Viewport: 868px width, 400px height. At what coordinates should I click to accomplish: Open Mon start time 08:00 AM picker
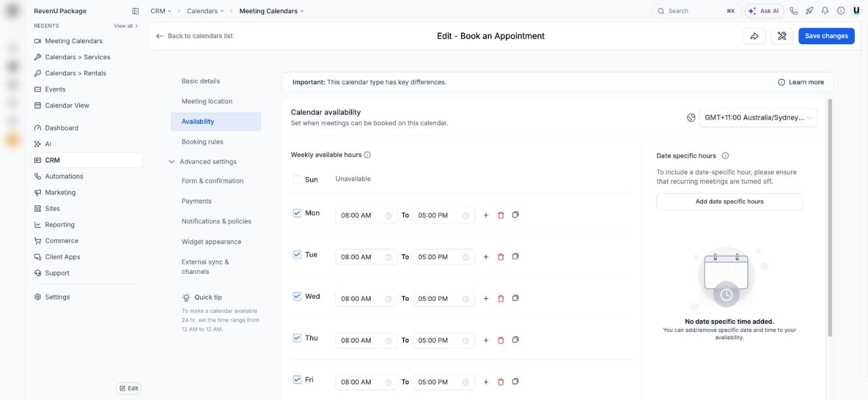(366, 215)
